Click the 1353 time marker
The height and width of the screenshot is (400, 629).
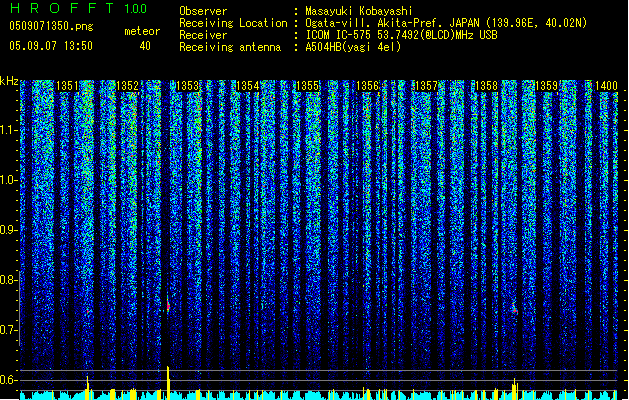point(187,86)
